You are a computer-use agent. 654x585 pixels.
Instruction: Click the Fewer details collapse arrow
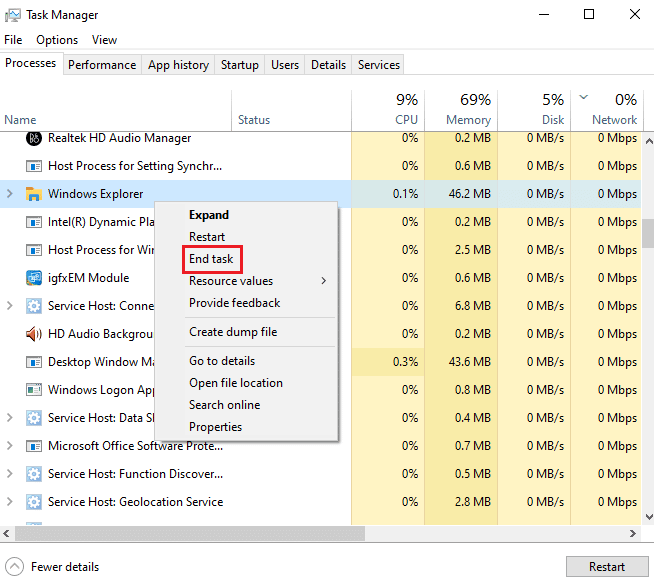(x=15, y=567)
